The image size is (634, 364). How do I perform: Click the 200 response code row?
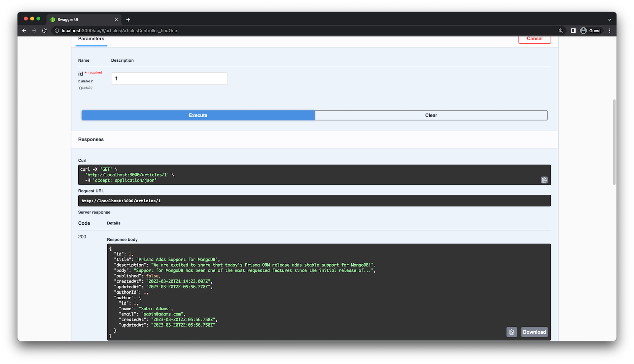tap(82, 236)
